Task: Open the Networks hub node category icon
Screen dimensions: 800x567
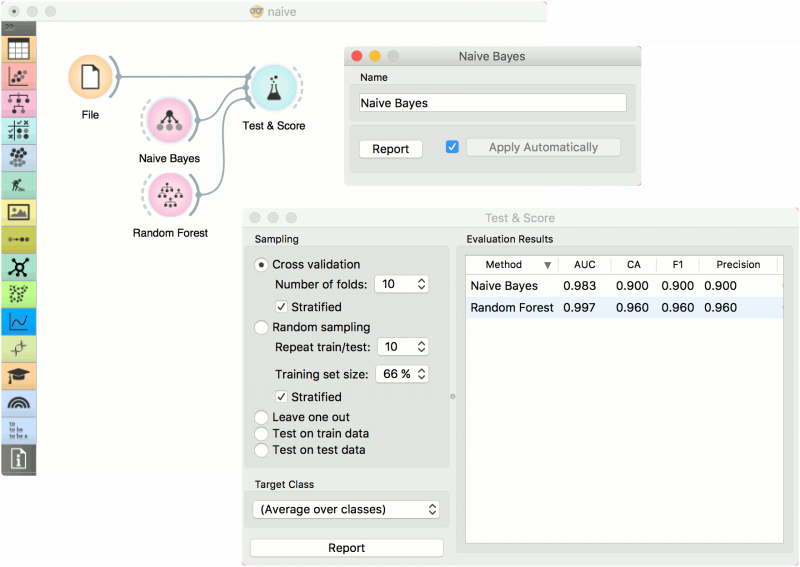Action: tap(18, 267)
